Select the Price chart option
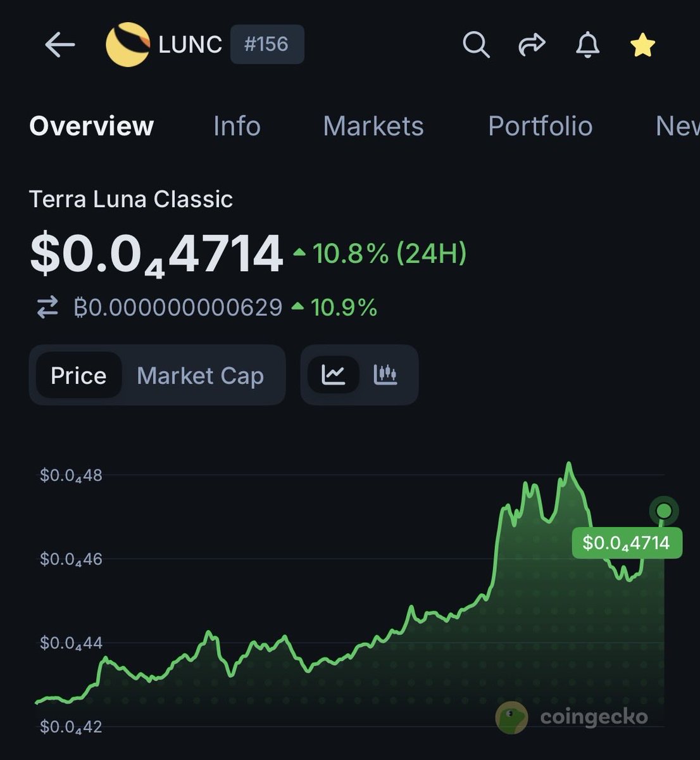 [78, 376]
